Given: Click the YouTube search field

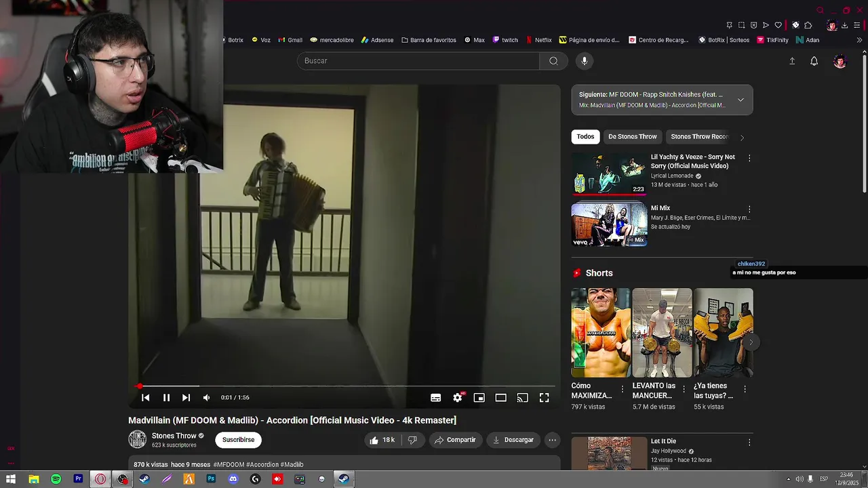Looking at the screenshot, I should tap(418, 61).
